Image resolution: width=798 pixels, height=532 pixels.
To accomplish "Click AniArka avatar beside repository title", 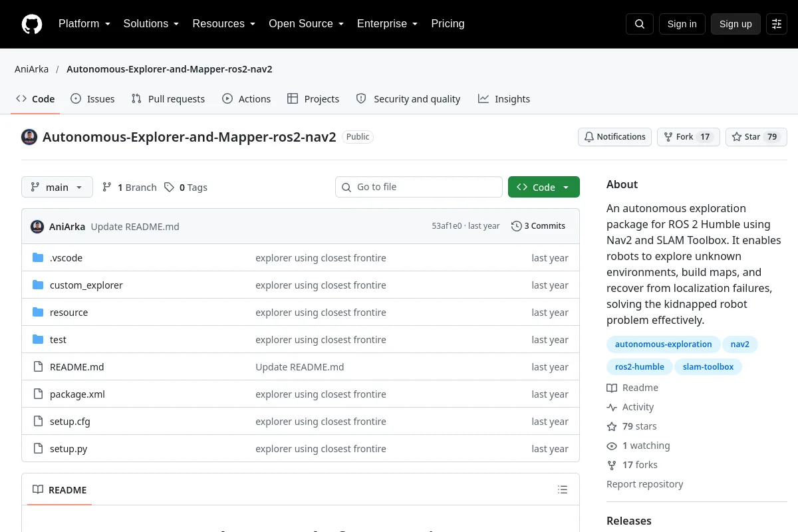I will pos(29,137).
